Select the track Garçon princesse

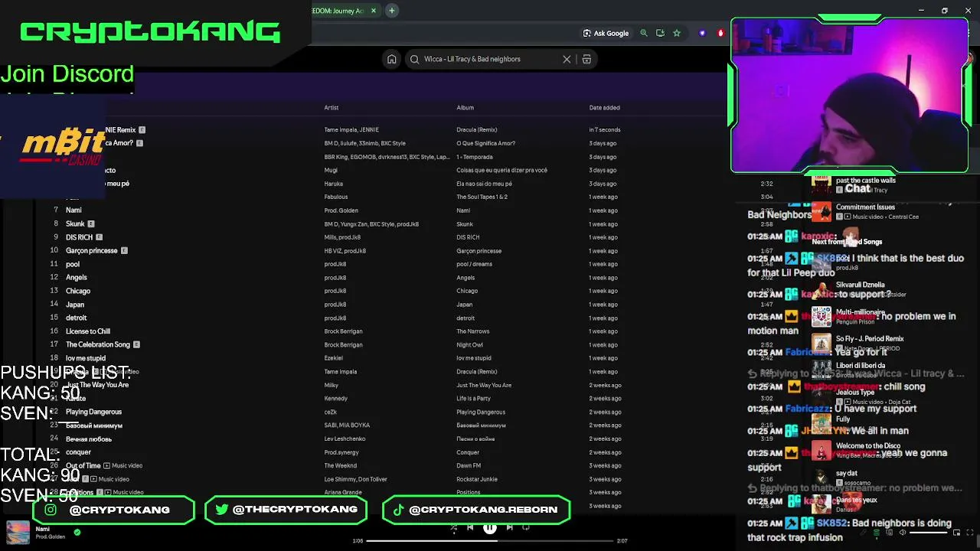[x=91, y=250]
